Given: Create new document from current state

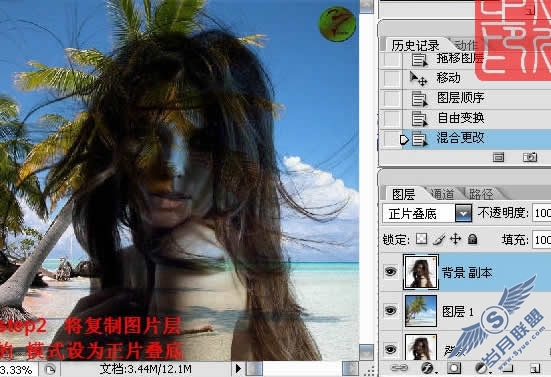Looking at the screenshot, I should click(498, 157).
